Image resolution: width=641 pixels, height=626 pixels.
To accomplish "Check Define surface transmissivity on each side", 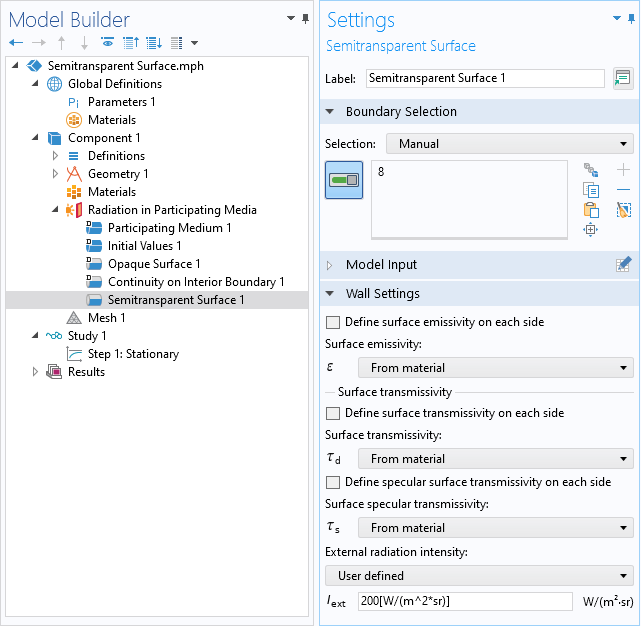I will (333, 413).
